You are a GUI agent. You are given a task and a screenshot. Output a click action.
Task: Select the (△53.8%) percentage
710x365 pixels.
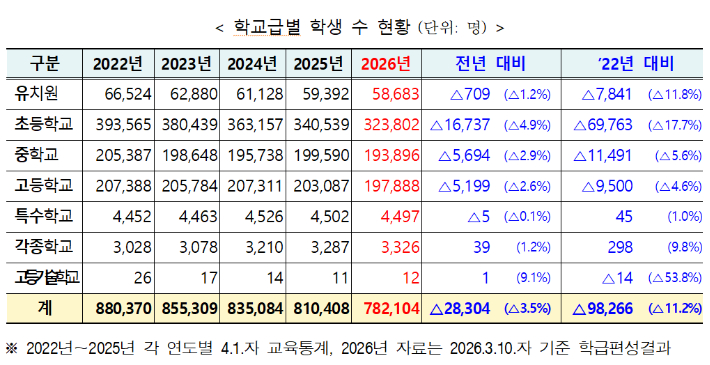click(675, 278)
